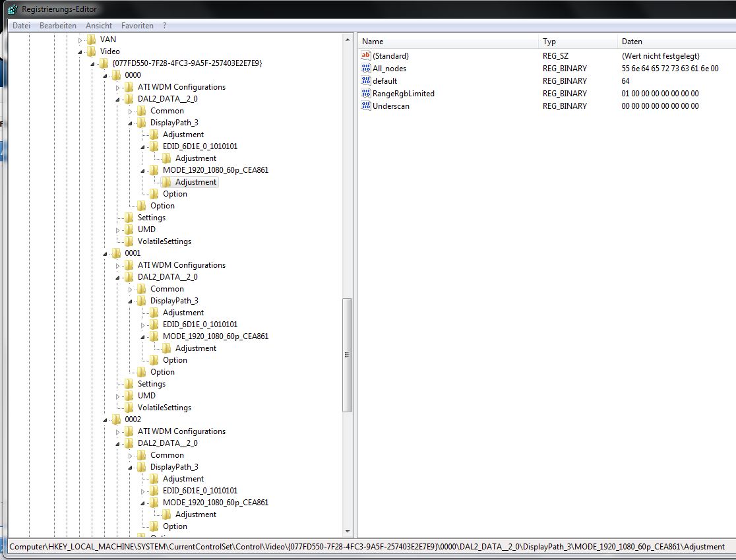The width and height of the screenshot is (736, 560).
Task: Click the 0001 folder icon
Action: coord(117,253)
